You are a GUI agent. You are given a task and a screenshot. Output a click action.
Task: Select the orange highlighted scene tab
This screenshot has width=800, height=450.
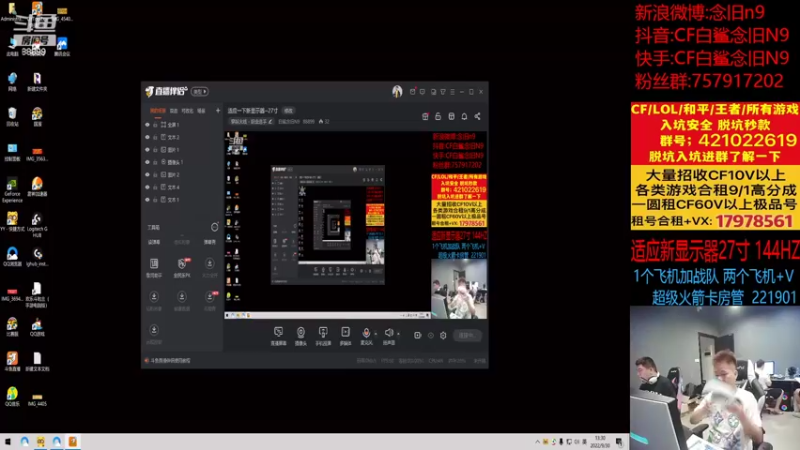[158, 111]
